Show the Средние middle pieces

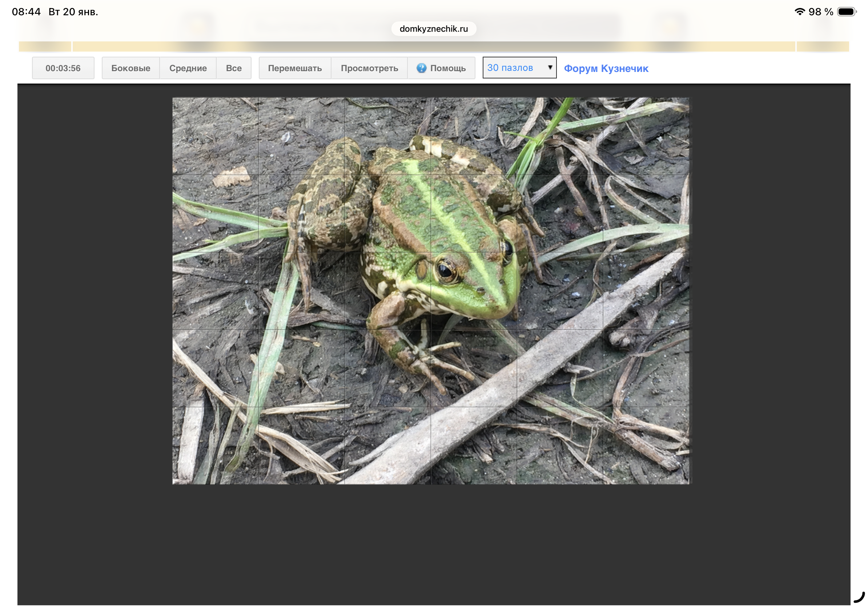(188, 68)
